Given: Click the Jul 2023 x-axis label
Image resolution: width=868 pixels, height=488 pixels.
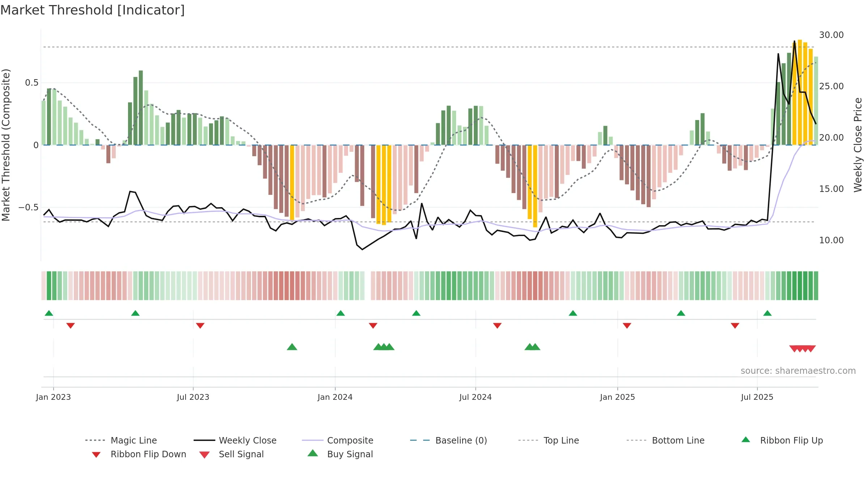Looking at the screenshot, I should click(x=193, y=397).
